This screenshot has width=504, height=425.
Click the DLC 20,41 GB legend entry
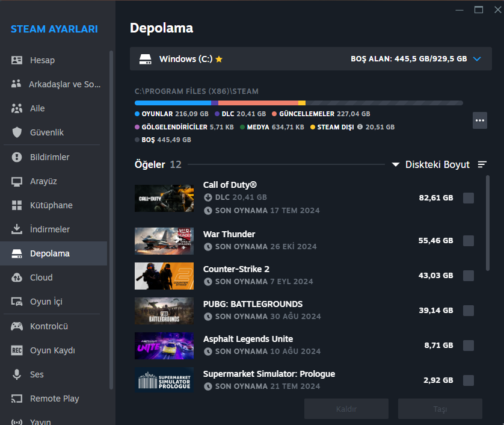pos(240,114)
